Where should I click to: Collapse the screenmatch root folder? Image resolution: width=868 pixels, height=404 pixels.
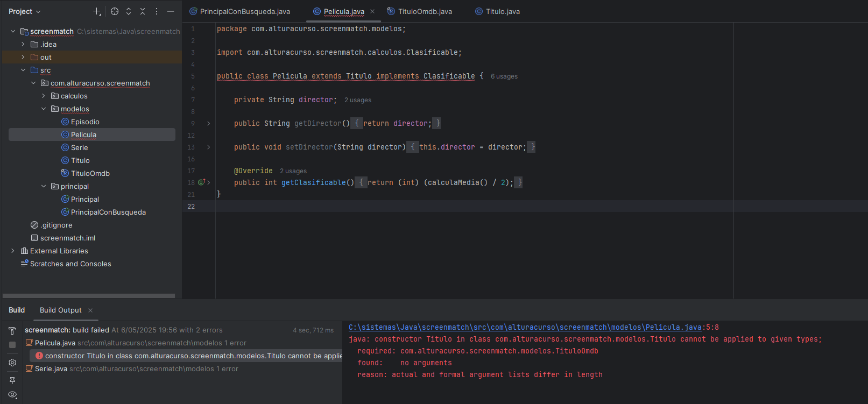pos(13,31)
